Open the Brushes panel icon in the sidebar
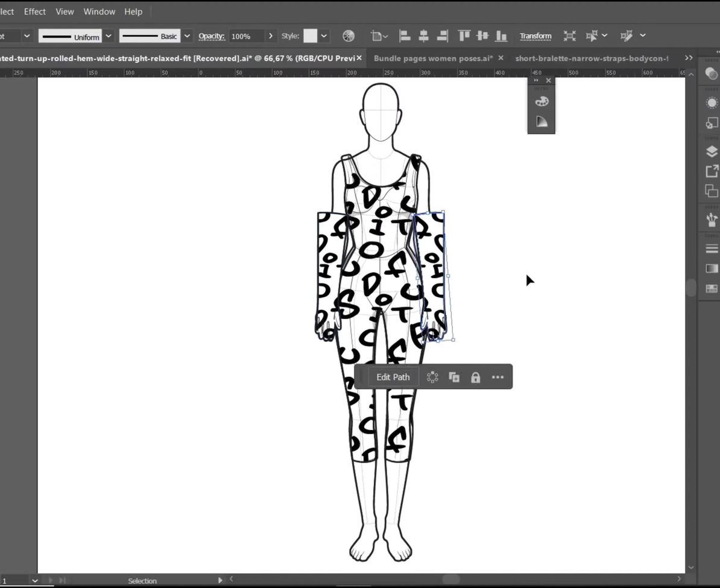 711,220
